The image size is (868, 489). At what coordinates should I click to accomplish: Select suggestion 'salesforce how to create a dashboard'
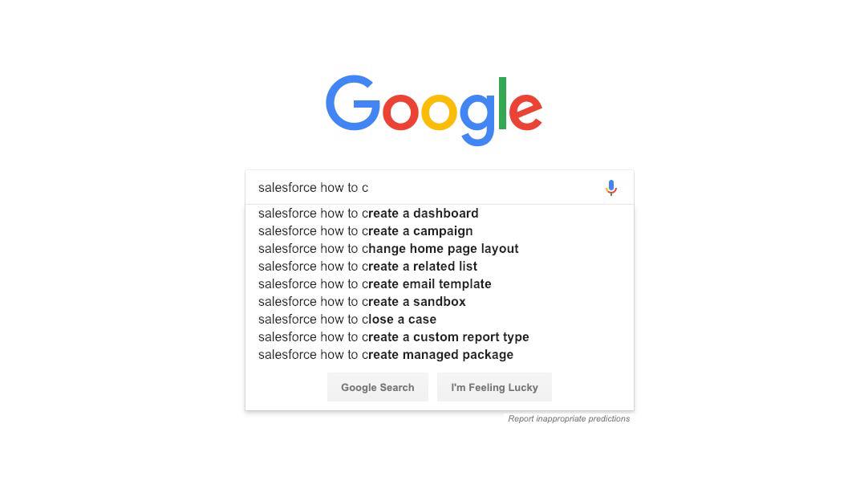click(x=367, y=213)
